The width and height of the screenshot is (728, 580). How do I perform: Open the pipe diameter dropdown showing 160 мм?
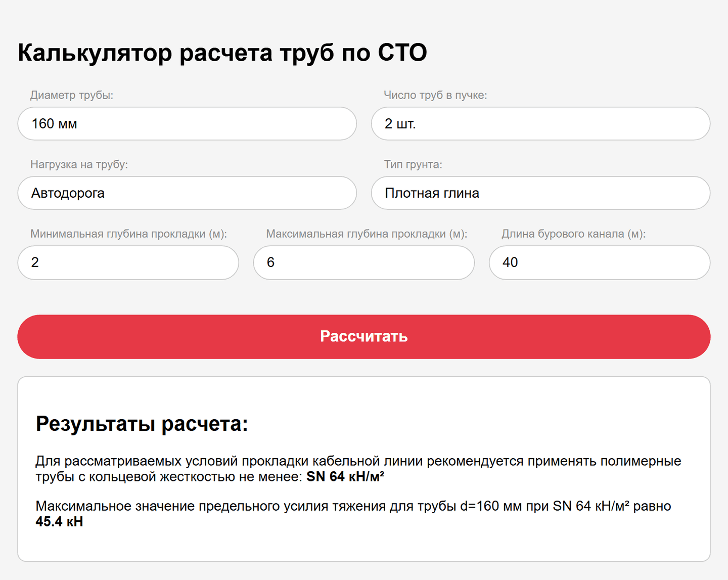coord(187,123)
